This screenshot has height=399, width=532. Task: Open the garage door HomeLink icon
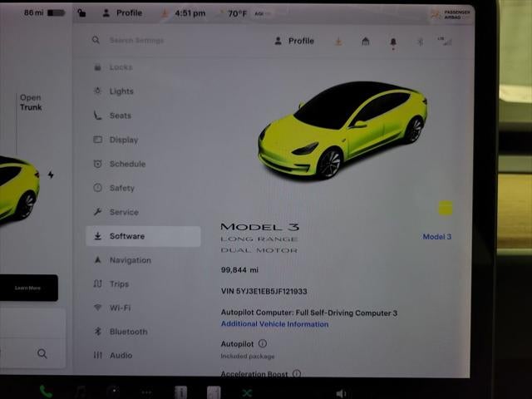365,42
